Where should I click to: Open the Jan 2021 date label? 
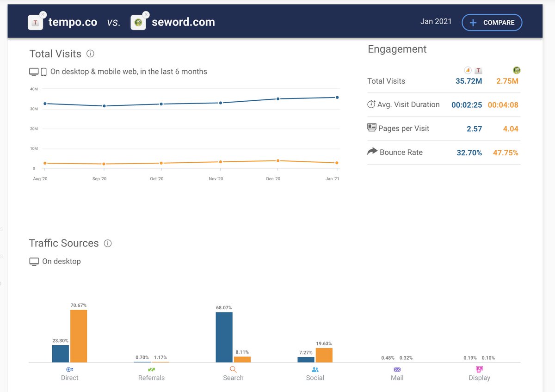tap(436, 21)
